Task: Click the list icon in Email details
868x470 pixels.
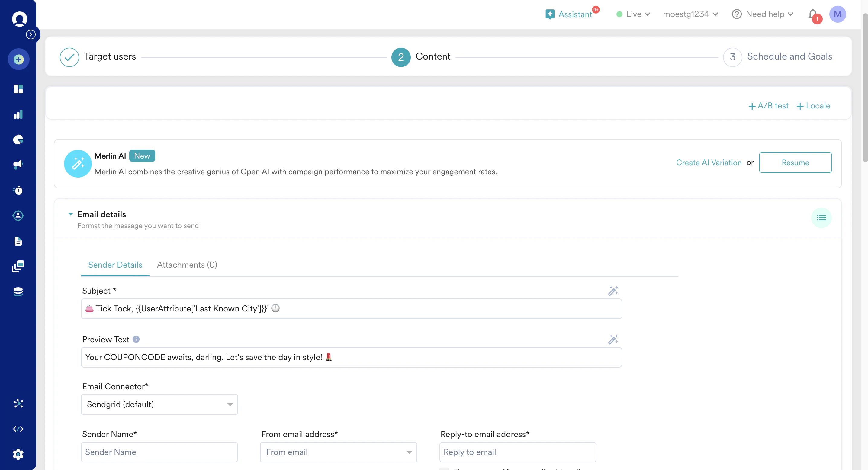Action: (821, 218)
